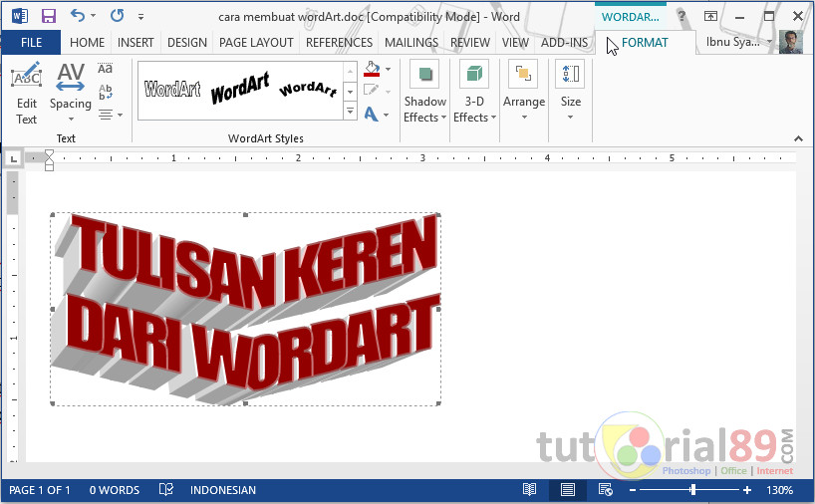This screenshot has width=815, height=504.
Task: Undo the last action
Action: point(78,16)
